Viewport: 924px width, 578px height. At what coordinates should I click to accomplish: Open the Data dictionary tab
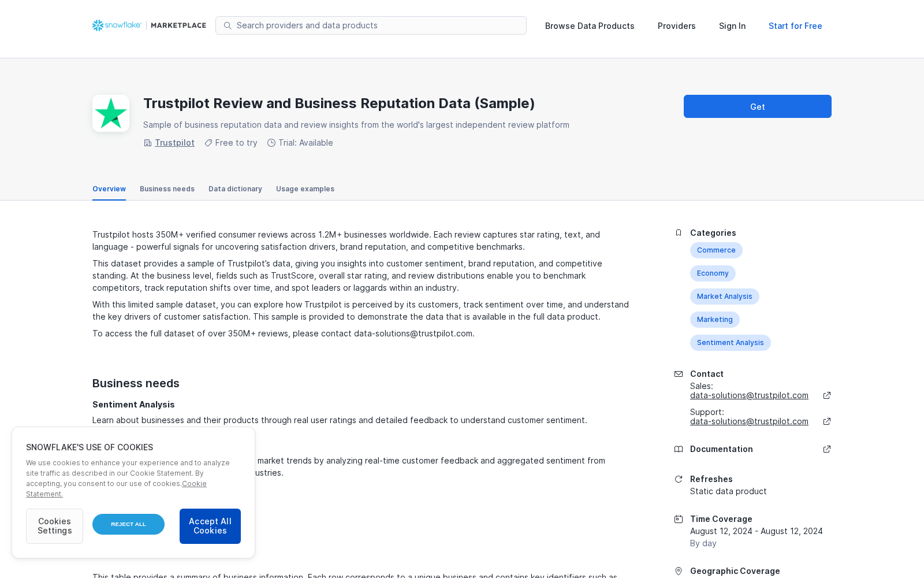(235, 189)
